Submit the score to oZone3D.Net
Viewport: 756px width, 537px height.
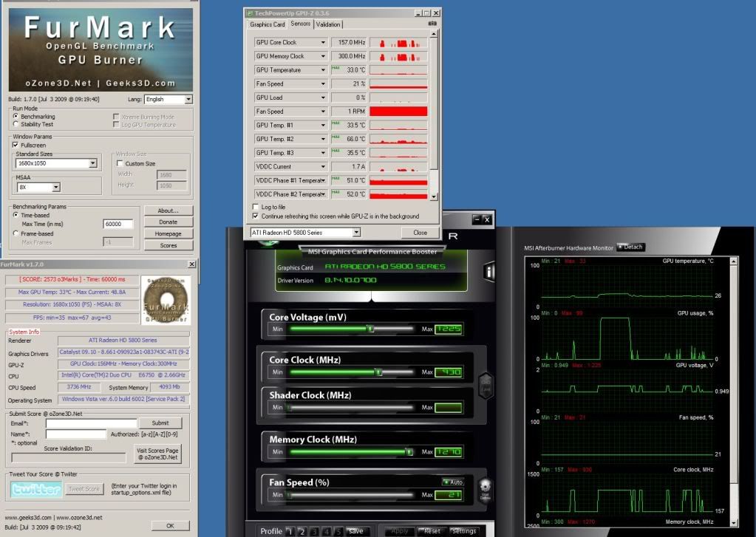click(x=160, y=423)
